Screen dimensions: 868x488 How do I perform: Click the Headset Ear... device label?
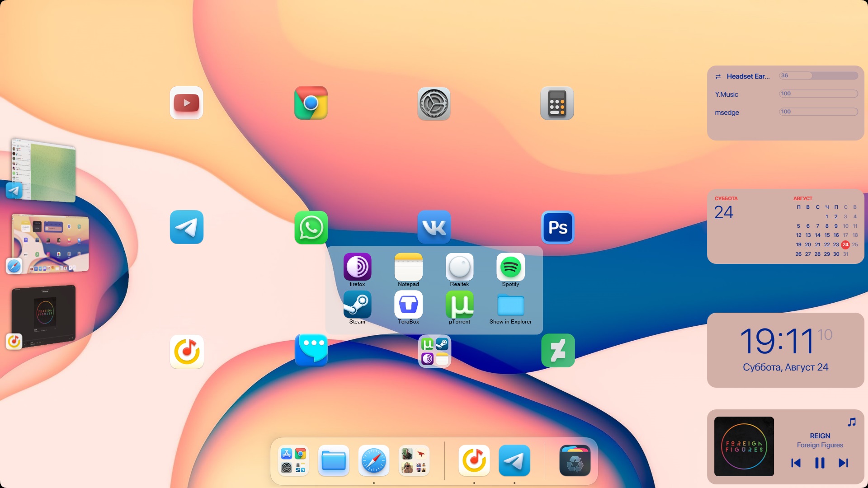pyautogui.click(x=748, y=76)
